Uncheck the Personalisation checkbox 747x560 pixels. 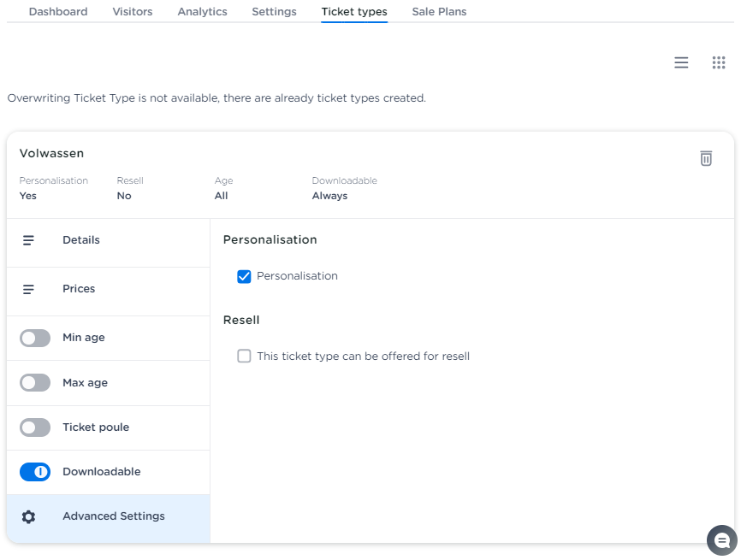pyautogui.click(x=244, y=276)
